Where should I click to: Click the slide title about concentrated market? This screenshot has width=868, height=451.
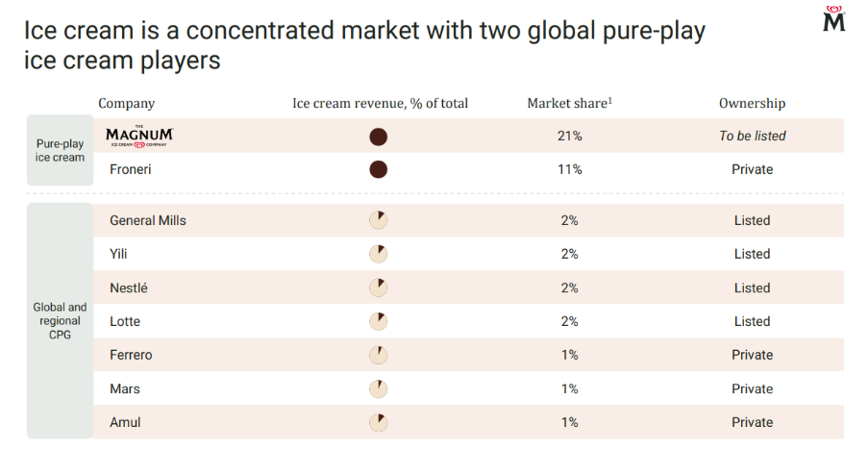364,45
